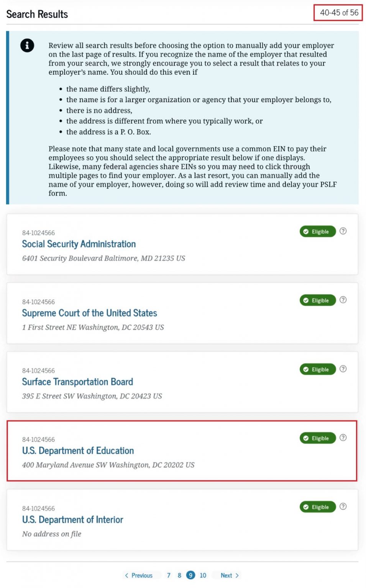The width and height of the screenshot is (366, 588).
Task: Click help icon beside Social Security Administration
Action: coord(343,231)
